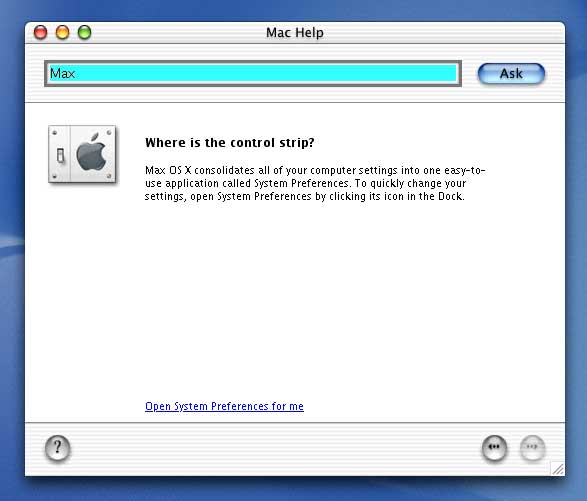This screenshot has height=501, width=587.
Task: Click the Mac Help title bar
Action: [x=295, y=33]
